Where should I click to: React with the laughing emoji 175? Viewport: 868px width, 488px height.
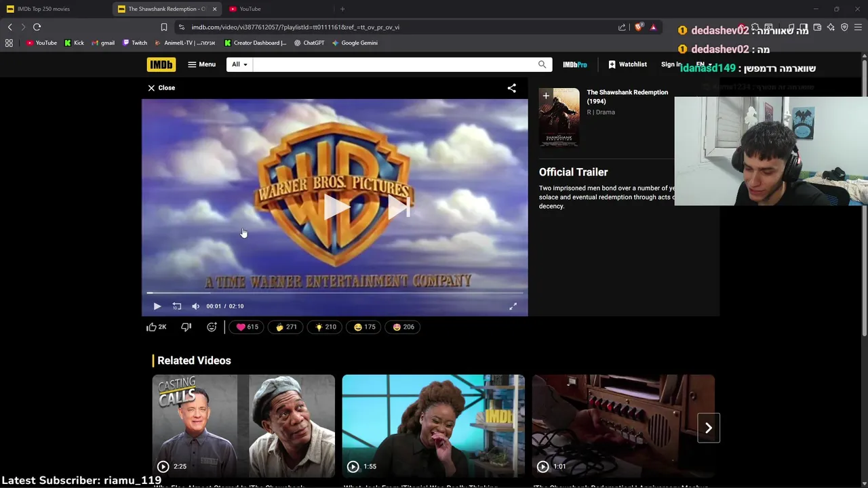[x=364, y=327]
